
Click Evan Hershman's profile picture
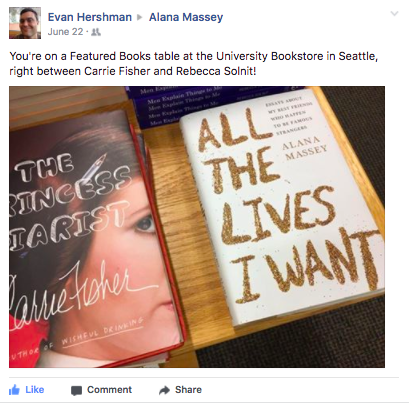pos(25,23)
